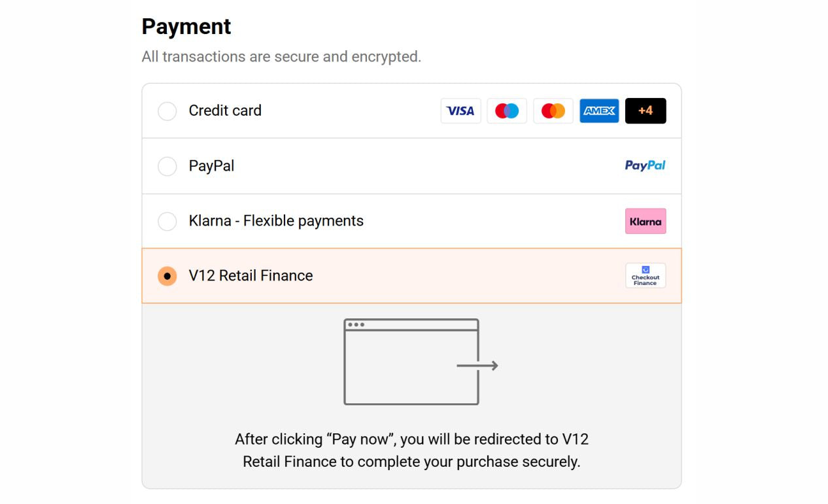
Task: Click the Mastercard logo
Action: [553, 111]
